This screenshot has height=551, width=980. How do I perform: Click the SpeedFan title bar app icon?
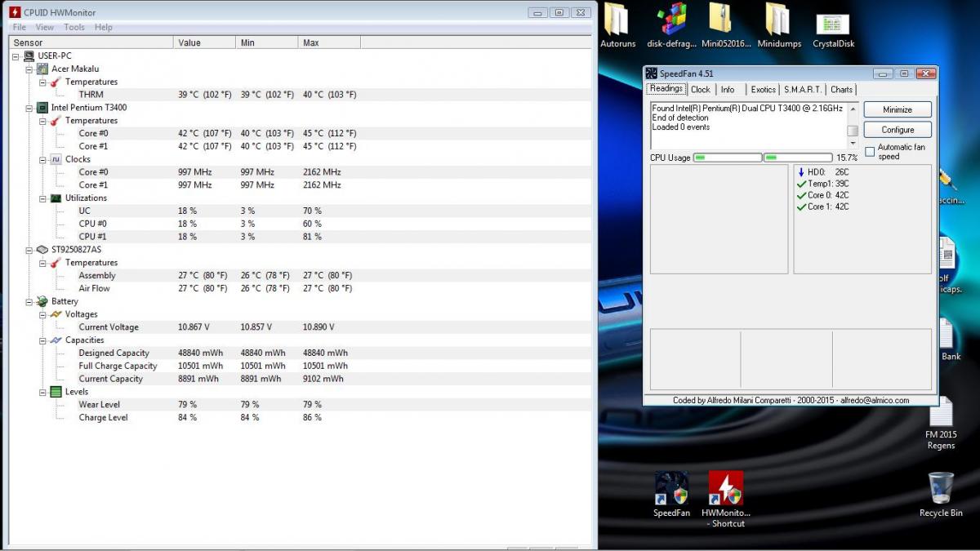coord(652,73)
